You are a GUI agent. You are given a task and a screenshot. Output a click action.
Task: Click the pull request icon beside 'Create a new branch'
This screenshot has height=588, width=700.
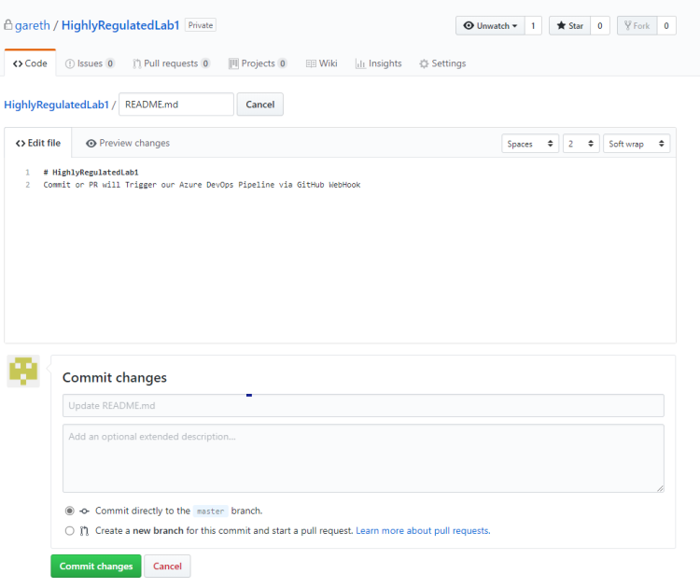click(84, 531)
